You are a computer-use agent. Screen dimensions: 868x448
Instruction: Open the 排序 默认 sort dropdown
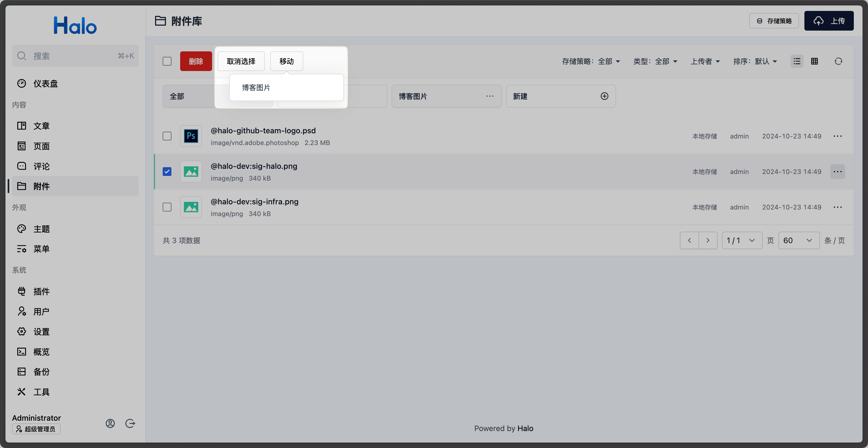coord(756,61)
